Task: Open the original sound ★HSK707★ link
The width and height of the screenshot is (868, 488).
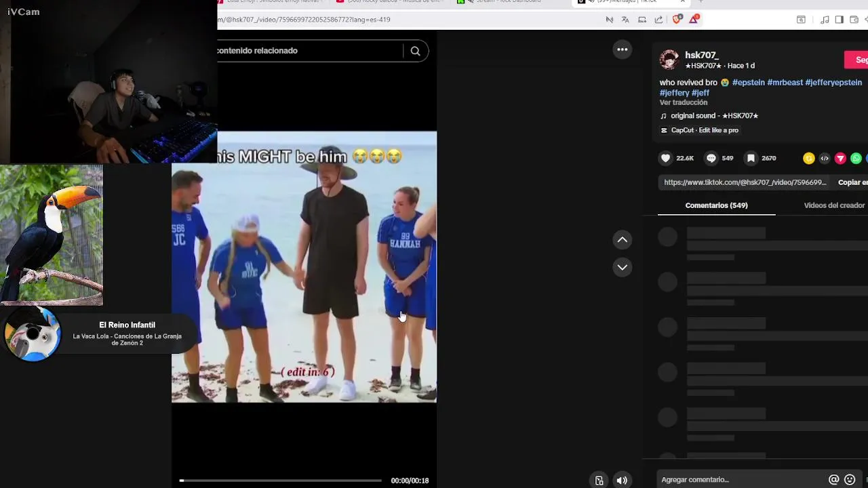Action: [x=714, y=116]
